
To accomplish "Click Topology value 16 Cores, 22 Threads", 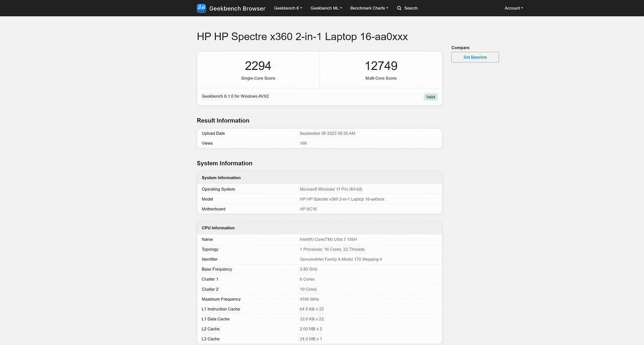I will point(332,249).
